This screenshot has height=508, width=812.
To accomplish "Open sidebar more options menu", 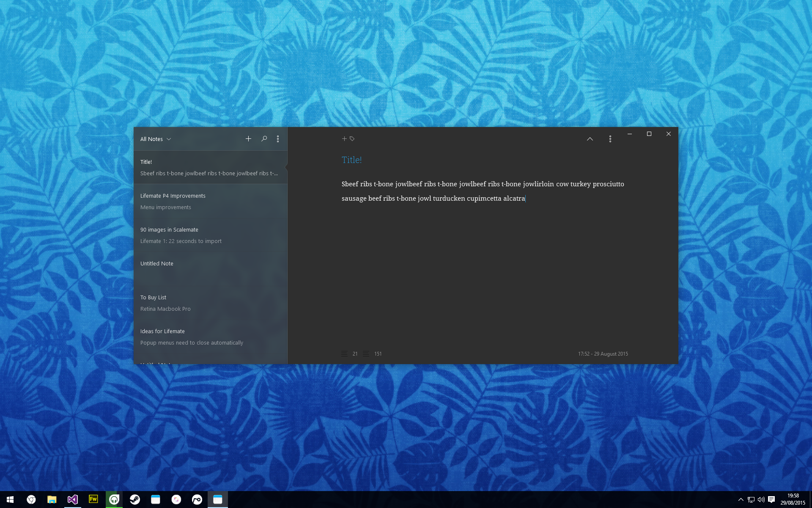I will tap(278, 139).
